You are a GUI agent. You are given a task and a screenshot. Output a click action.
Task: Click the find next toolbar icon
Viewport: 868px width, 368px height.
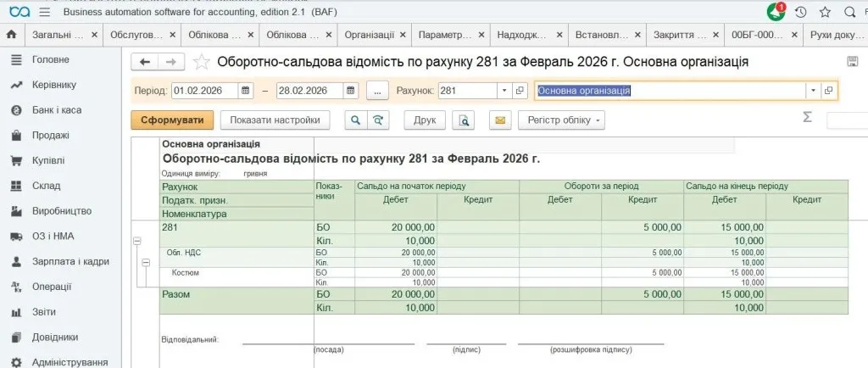(x=378, y=120)
